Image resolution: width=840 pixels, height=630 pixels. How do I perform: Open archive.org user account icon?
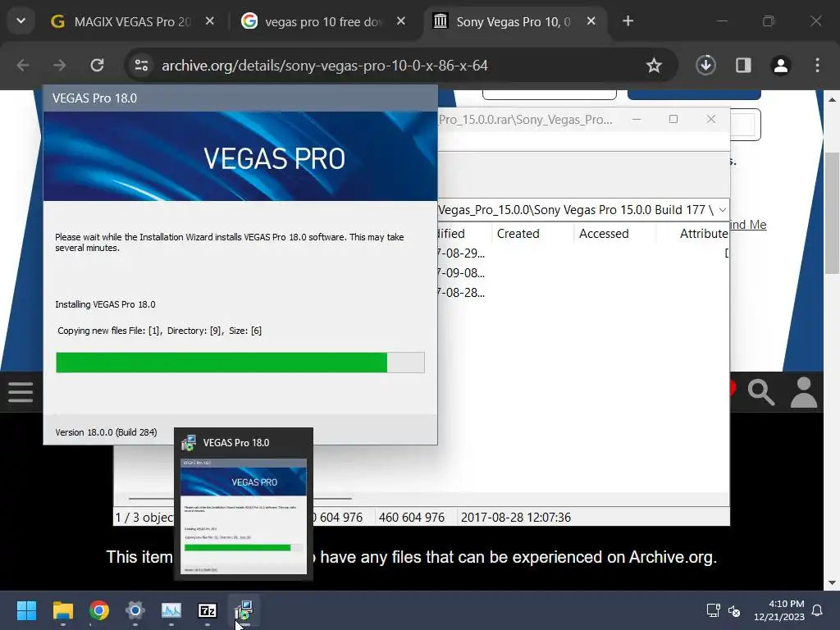click(804, 392)
